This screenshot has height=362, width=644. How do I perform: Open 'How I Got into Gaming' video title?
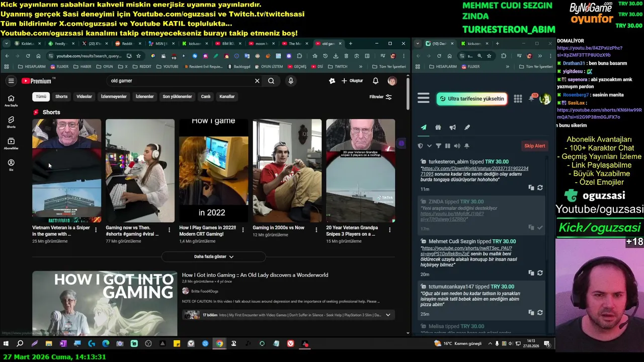tap(255, 275)
